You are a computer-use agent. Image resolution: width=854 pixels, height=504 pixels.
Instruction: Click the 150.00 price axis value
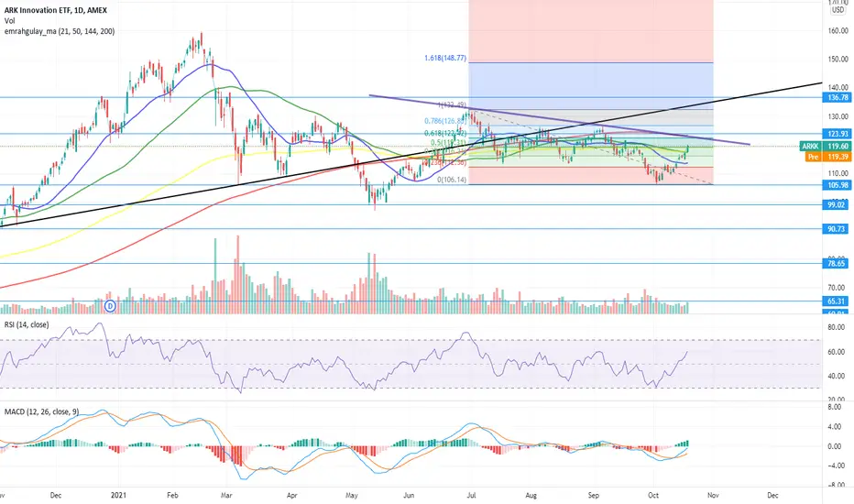point(838,59)
